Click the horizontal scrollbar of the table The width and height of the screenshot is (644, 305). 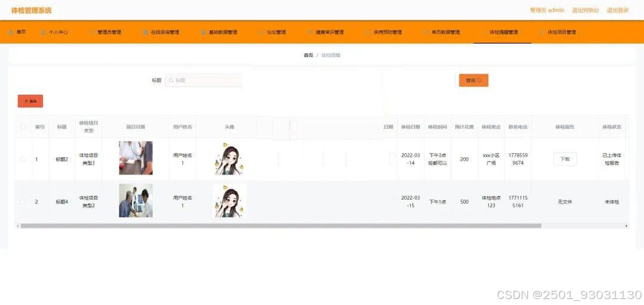(x=281, y=226)
